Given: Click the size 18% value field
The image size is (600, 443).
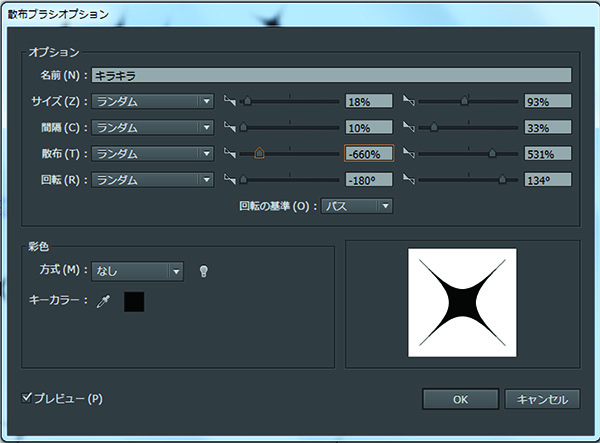Looking at the screenshot, I should (x=369, y=101).
